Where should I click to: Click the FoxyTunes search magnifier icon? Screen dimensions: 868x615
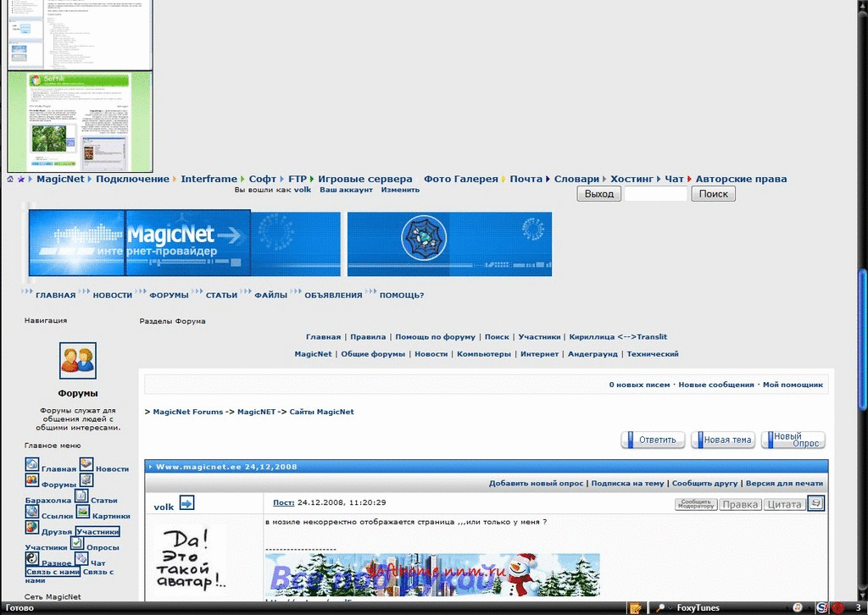[659, 608]
